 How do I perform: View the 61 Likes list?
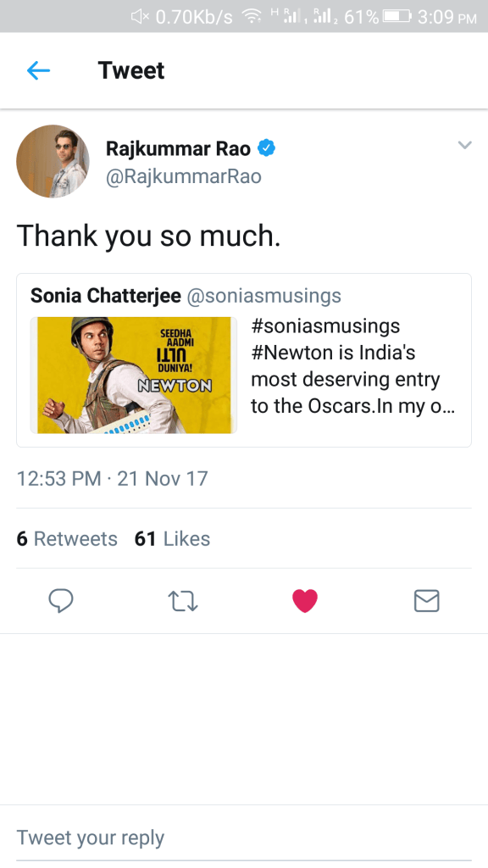point(172,538)
